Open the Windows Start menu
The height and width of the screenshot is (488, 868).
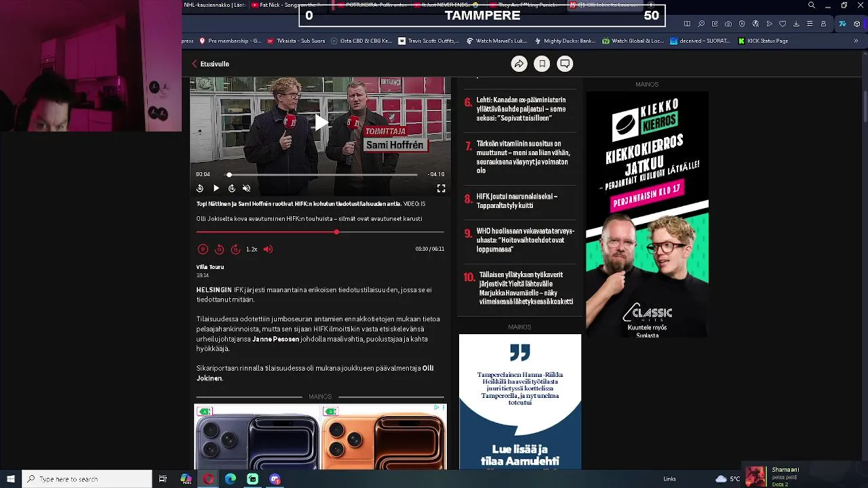11,479
